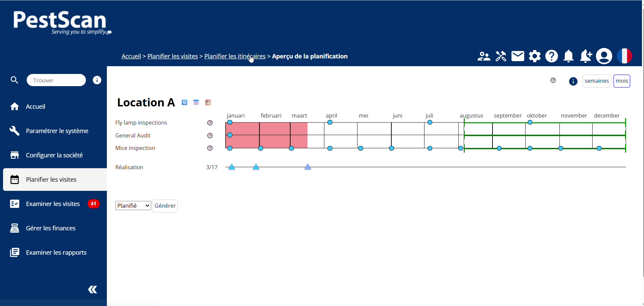Select Mice inspection marker in september

click(499, 148)
